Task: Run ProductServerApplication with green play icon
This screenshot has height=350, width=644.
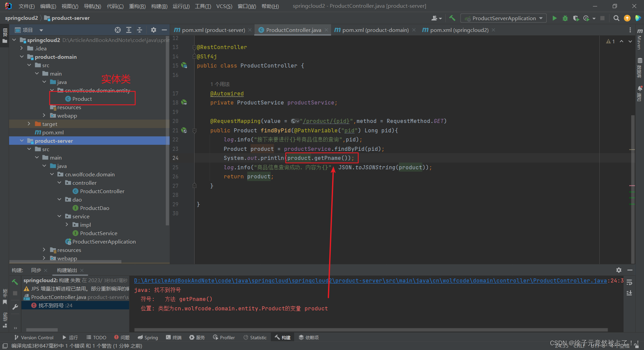Action: tap(554, 18)
